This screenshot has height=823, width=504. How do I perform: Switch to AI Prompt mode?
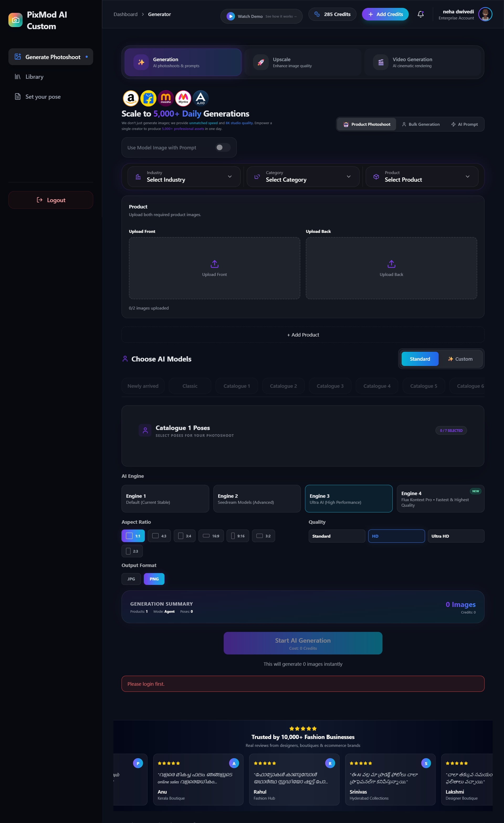pos(465,124)
